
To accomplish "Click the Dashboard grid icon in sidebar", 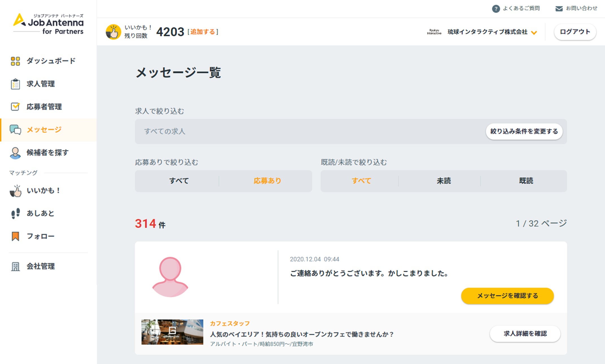I will [15, 61].
